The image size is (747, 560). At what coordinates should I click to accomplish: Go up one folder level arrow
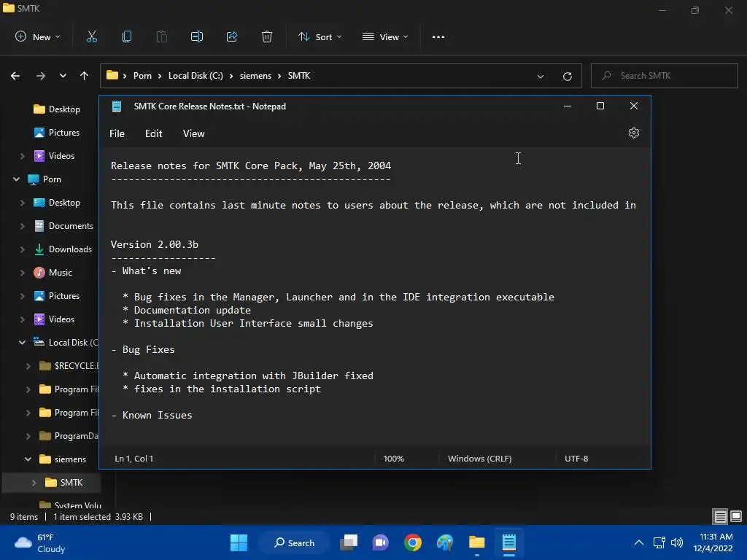(85, 76)
